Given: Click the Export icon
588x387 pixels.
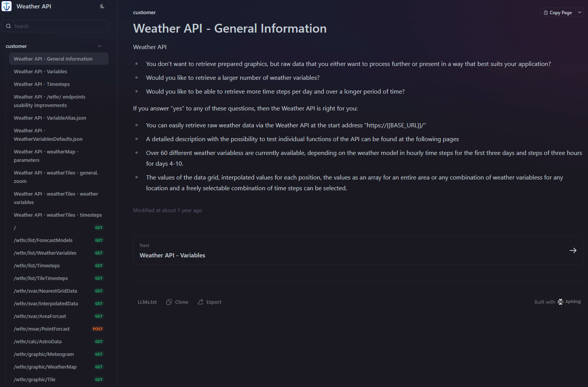Looking at the screenshot, I should tap(200, 302).
